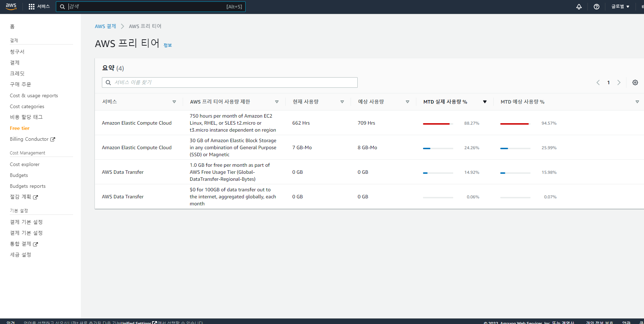Open table preferences gear icon

pyautogui.click(x=635, y=82)
